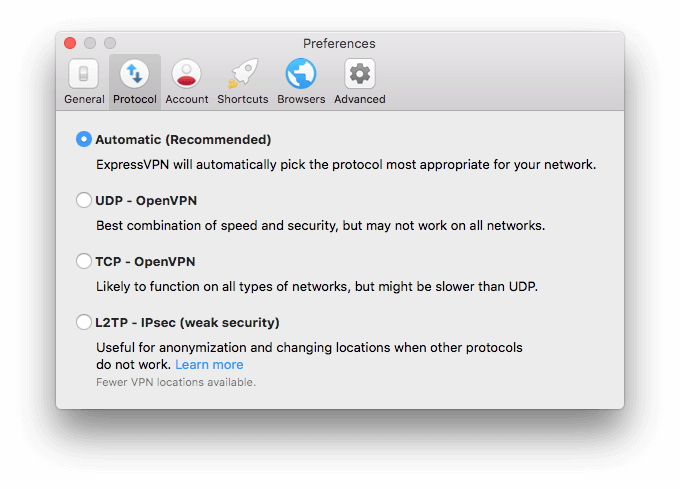
Task: Open the Advanced gear icon
Action: [x=360, y=74]
